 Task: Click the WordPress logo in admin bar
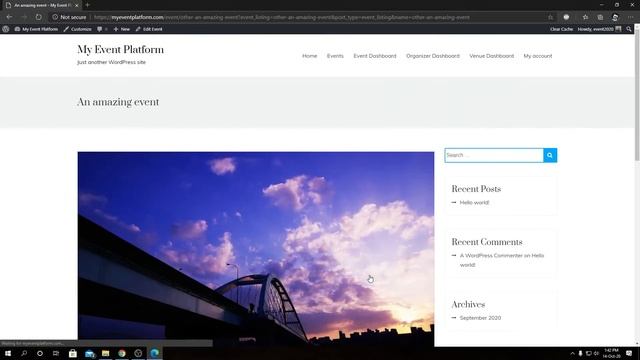point(5,29)
